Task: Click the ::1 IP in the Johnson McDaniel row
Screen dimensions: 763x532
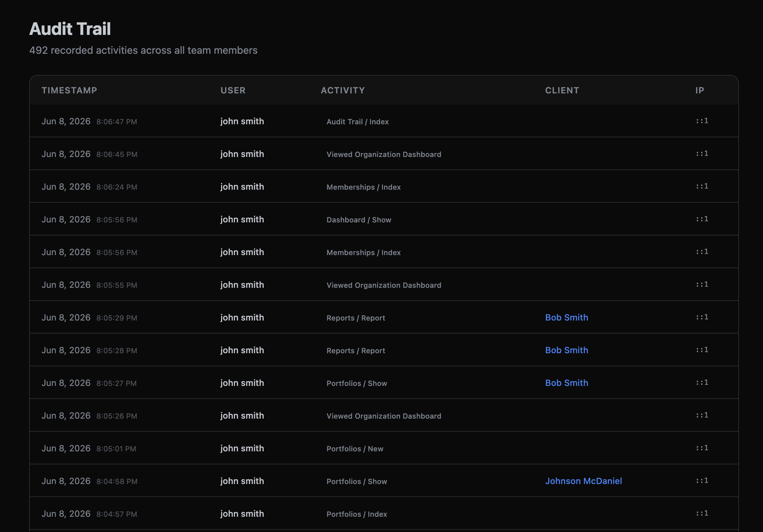Action: pos(702,480)
